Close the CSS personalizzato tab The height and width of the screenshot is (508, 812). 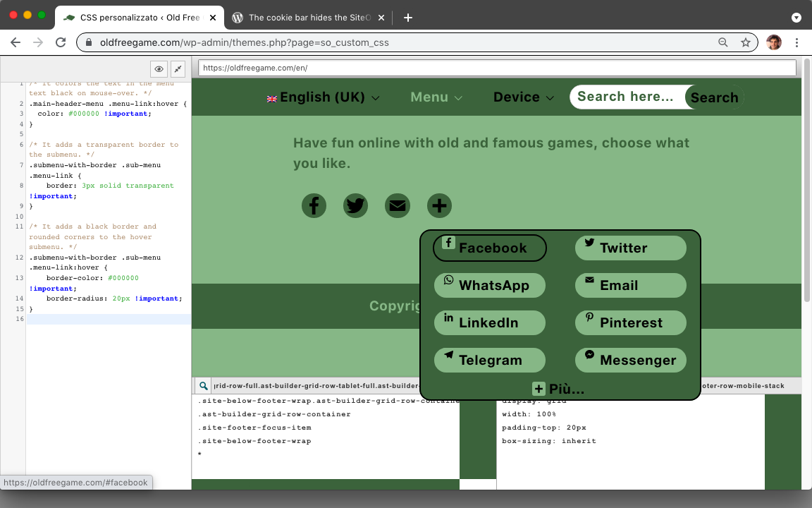[x=213, y=18]
